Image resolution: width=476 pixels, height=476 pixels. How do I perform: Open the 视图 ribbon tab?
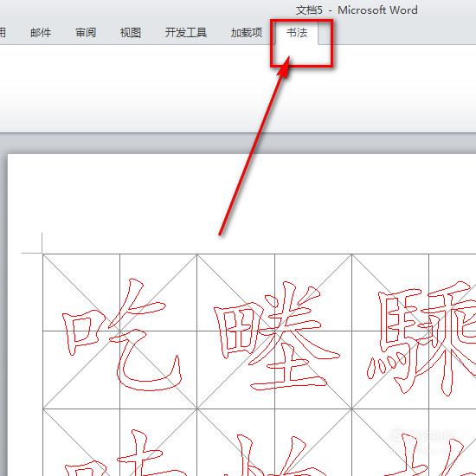coord(131,33)
